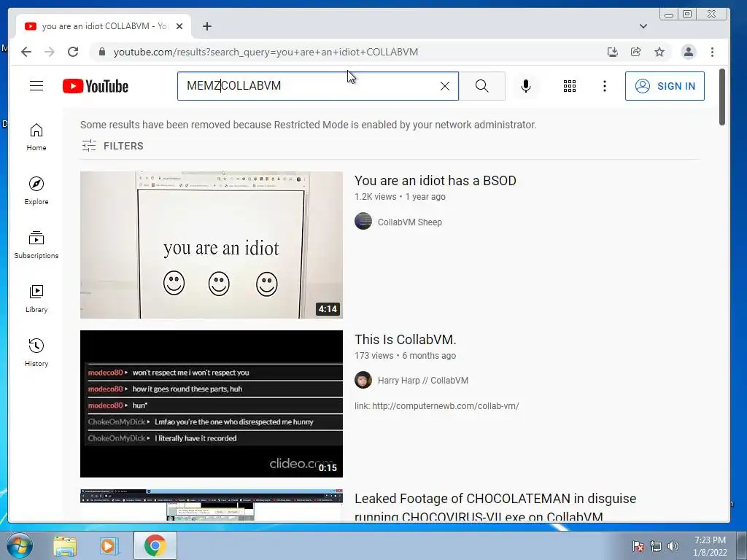Select the 'you are an idiot COLLABVM' tab
Viewport: 747px width, 560px height.
pos(104,26)
